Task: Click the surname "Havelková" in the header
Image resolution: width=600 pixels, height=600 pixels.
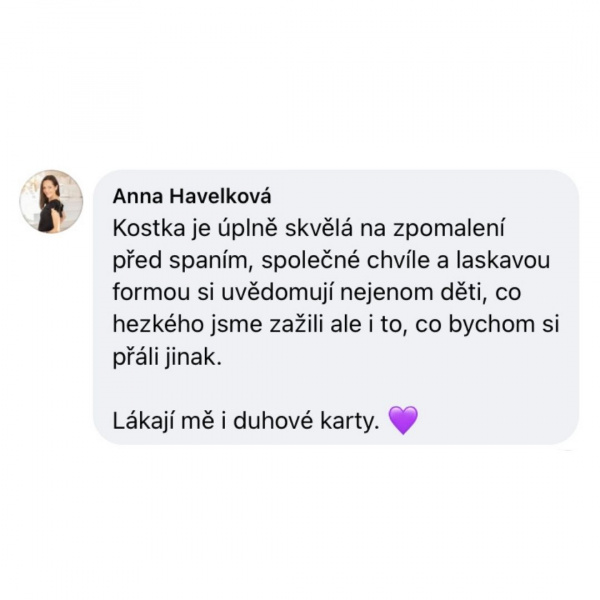Action: tap(220, 197)
